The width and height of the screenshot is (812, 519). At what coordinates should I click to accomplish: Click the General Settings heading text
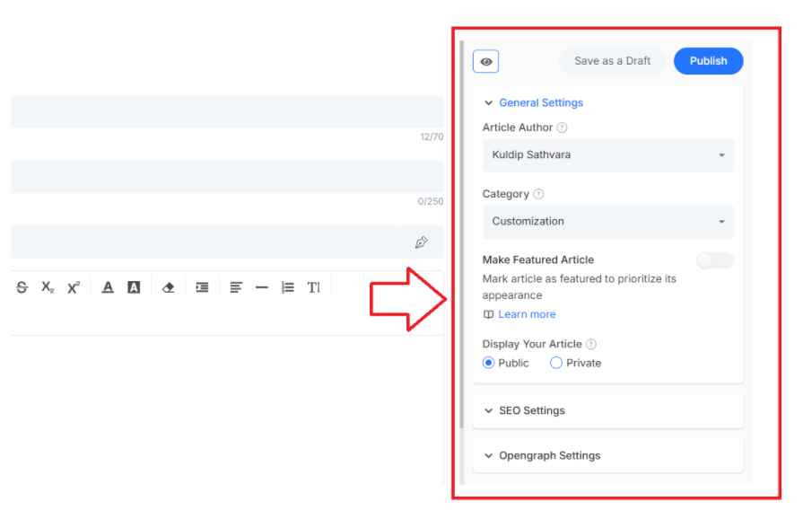click(541, 102)
